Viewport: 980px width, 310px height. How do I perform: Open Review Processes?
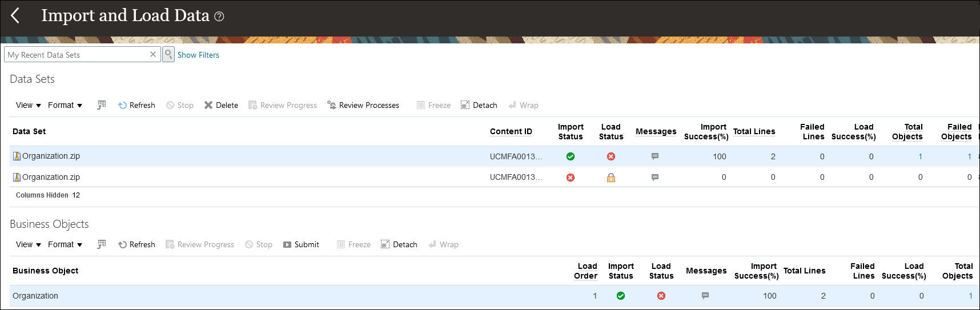(x=363, y=105)
